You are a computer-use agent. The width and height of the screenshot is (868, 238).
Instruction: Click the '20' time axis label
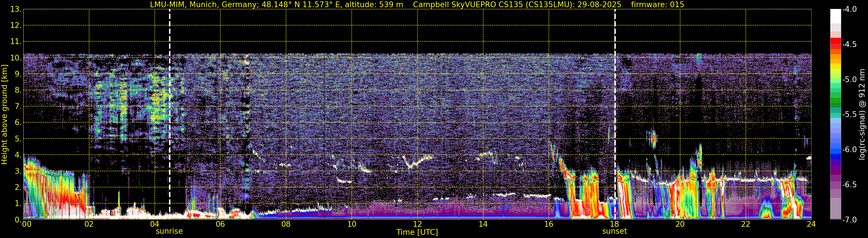pos(680,224)
